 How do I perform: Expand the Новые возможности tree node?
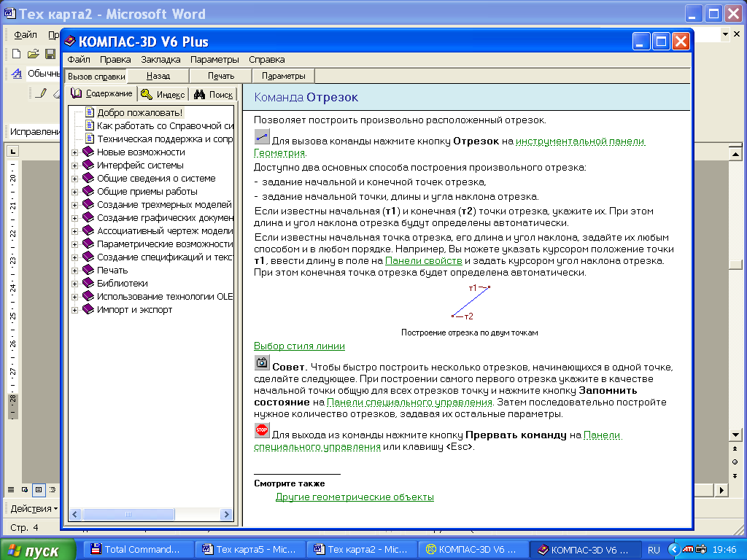(75, 153)
